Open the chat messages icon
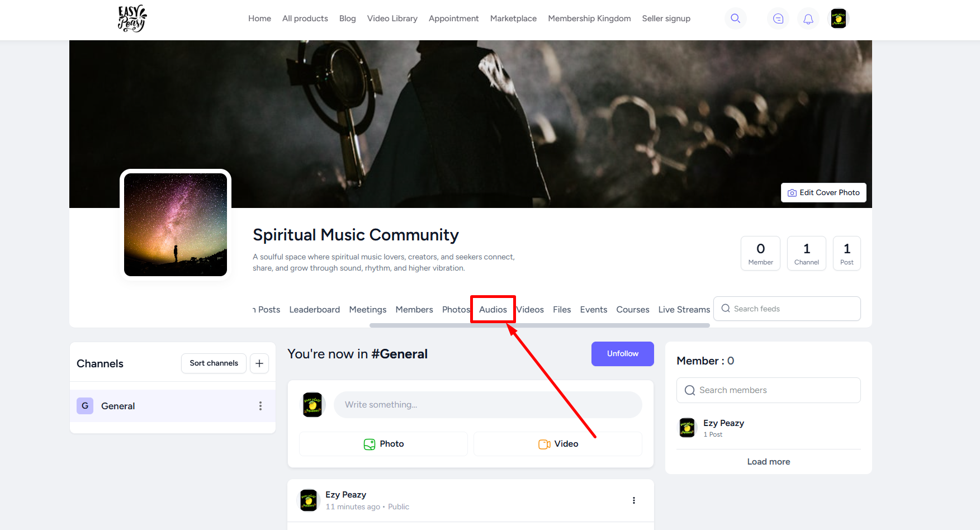 point(778,18)
